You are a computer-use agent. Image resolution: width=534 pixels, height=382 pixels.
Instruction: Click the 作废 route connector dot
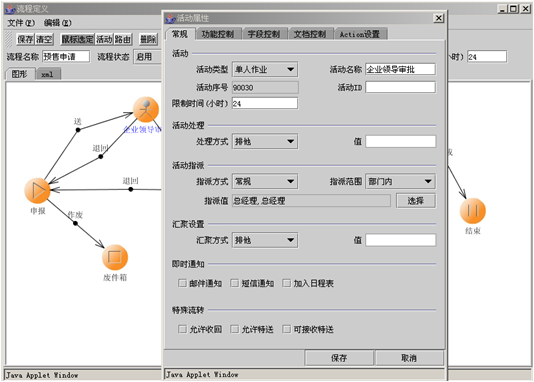click(x=75, y=223)
